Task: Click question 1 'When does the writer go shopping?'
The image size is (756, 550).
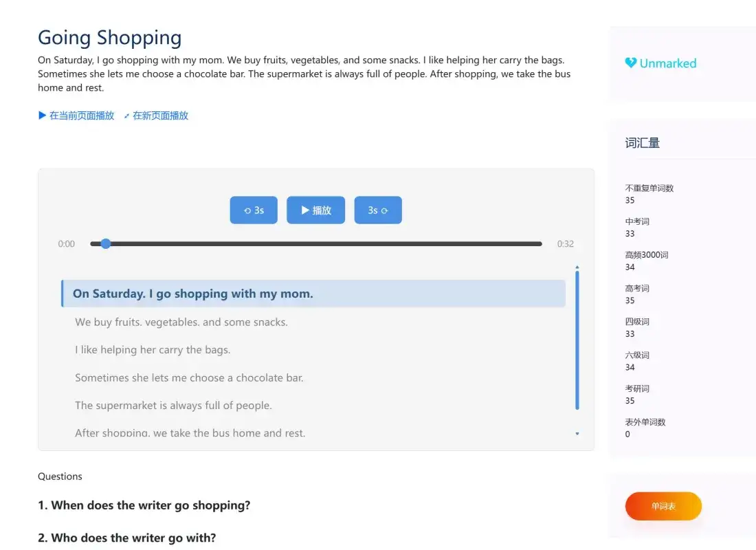Action: [x=144, y=505]
